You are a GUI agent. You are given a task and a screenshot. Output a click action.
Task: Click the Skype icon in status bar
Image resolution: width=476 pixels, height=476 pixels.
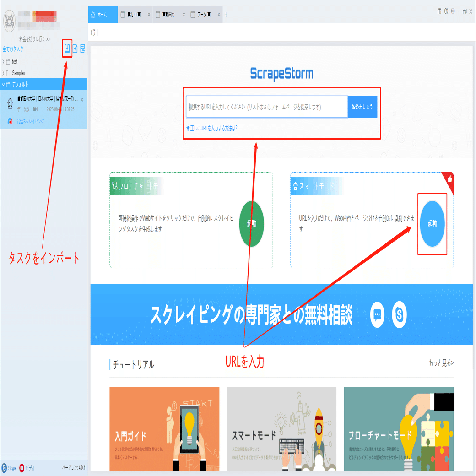pyautogui.click(x=4, y=468)
